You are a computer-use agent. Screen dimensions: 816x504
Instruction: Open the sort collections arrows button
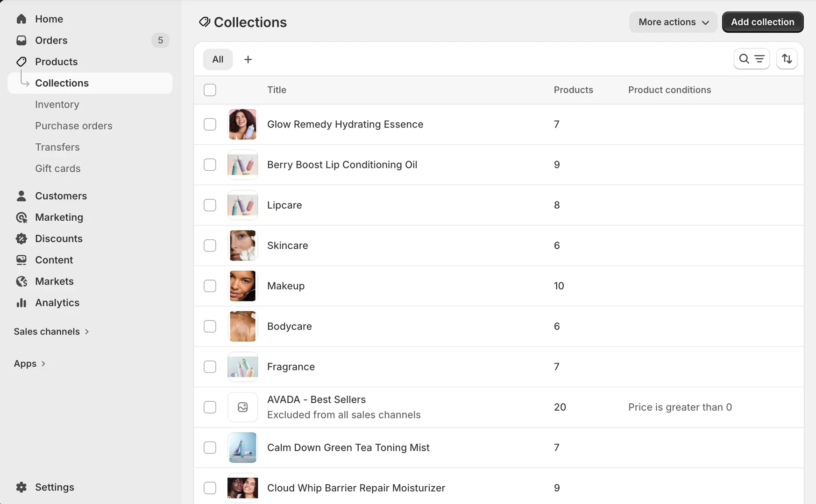[x=787, y=59]
